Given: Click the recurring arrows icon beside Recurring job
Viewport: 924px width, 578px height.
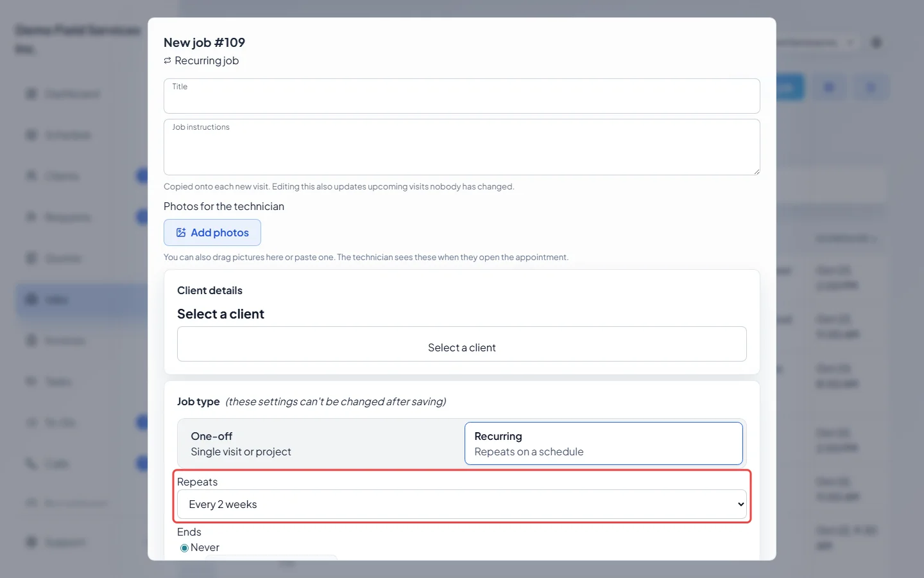Looking at the screenshot, I should [x=167, y=60].
